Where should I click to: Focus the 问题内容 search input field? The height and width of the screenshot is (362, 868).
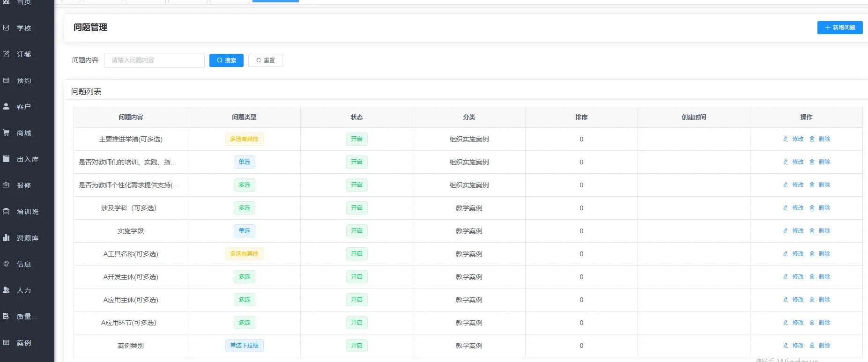(154, 60)
